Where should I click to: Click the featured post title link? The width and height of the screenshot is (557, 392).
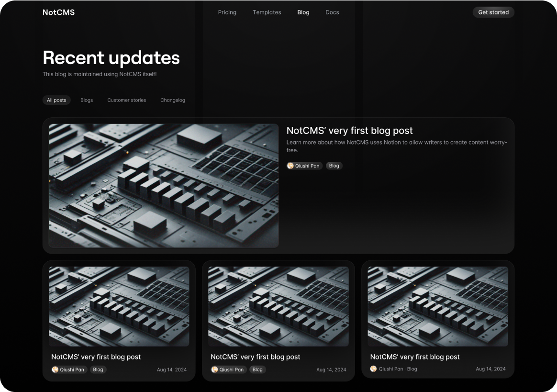click(x=349, y=131)
